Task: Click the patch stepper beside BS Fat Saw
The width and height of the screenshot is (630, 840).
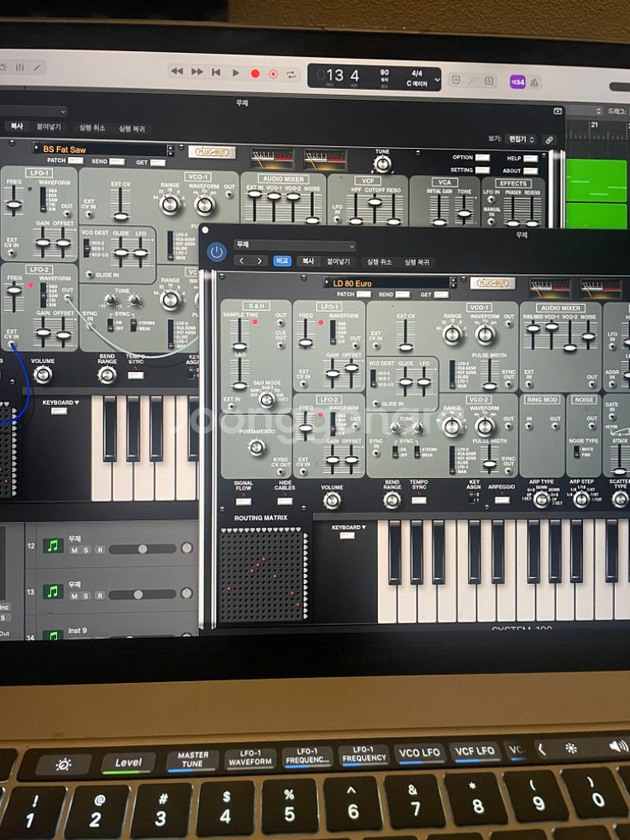Action: tap(171, 150)
